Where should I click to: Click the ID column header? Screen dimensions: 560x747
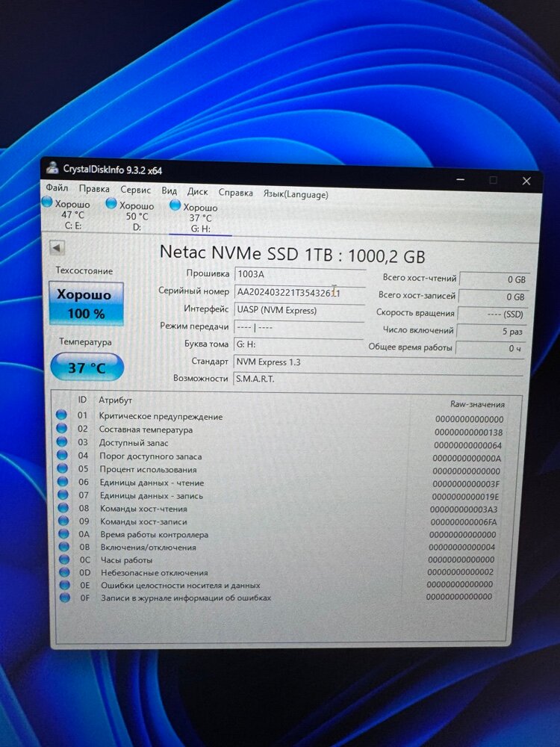[82, 399]
